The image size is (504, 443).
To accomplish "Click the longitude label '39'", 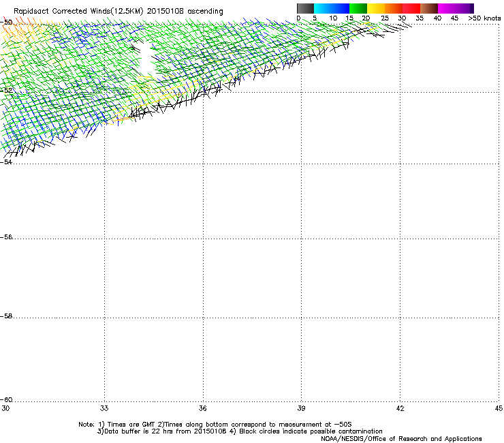I will pos(301,408).
